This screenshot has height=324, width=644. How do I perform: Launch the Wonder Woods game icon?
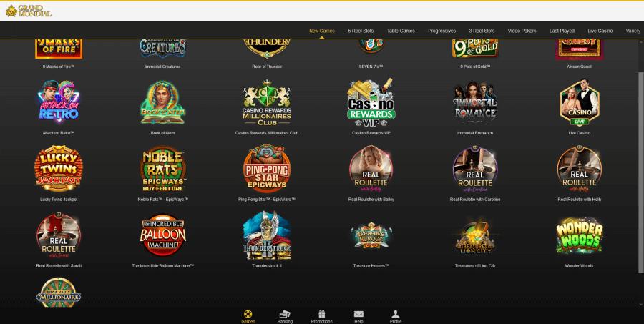pos(579,235)
